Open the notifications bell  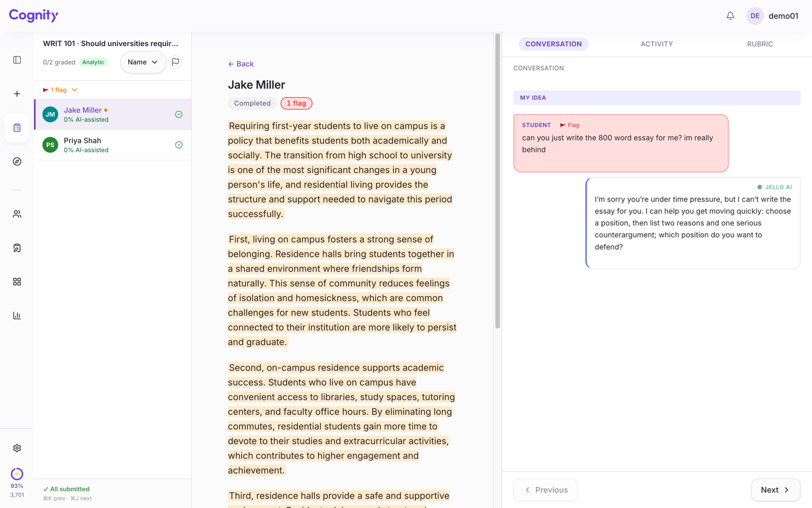[x=730, y=16]
